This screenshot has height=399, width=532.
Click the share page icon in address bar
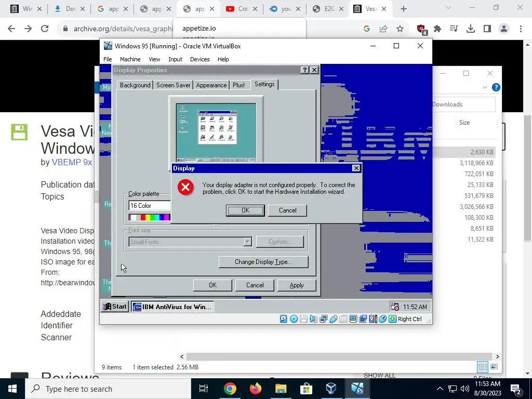pyautogui.click(x=383, y=29)
